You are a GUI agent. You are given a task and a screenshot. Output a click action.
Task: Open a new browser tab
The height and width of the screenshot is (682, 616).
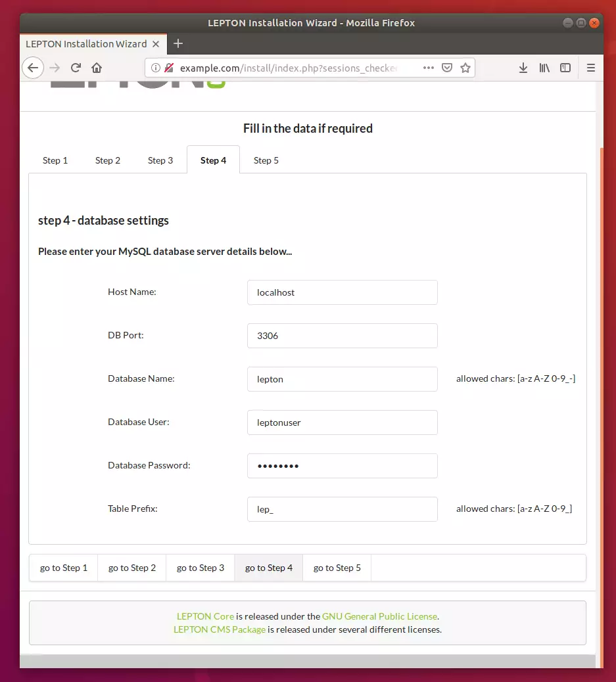point(178,43)
